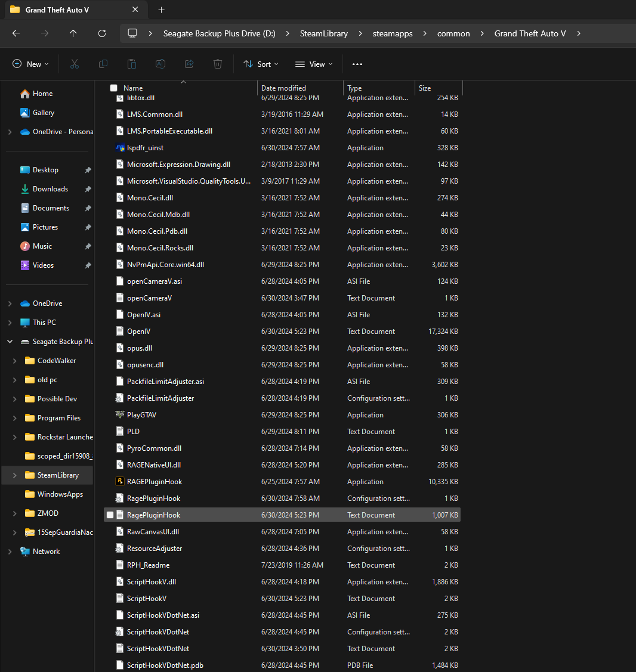The width and height of the screenshot is (636, 672).
Task: Open the Sort dropdown menu
Action: pos(261,64)
